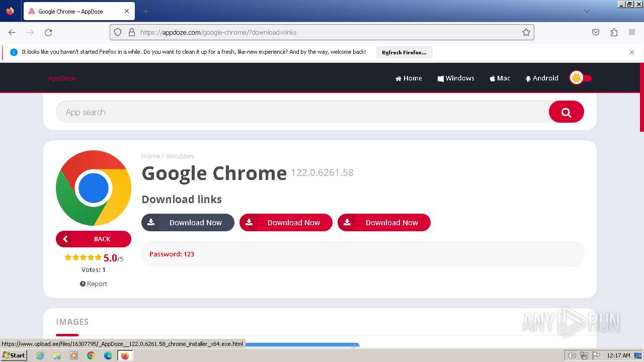
Task: Click the Windows breadcrumb link
Action: pyautogui.click(x=180, y=156)
